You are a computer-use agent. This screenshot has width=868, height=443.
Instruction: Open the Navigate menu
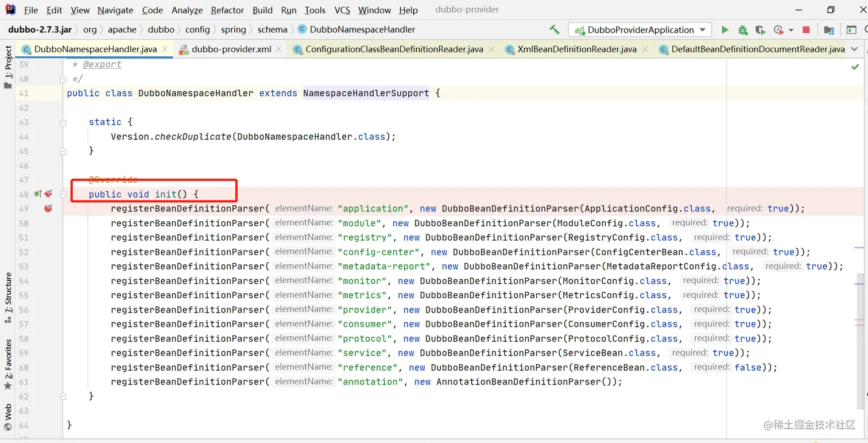115,10
